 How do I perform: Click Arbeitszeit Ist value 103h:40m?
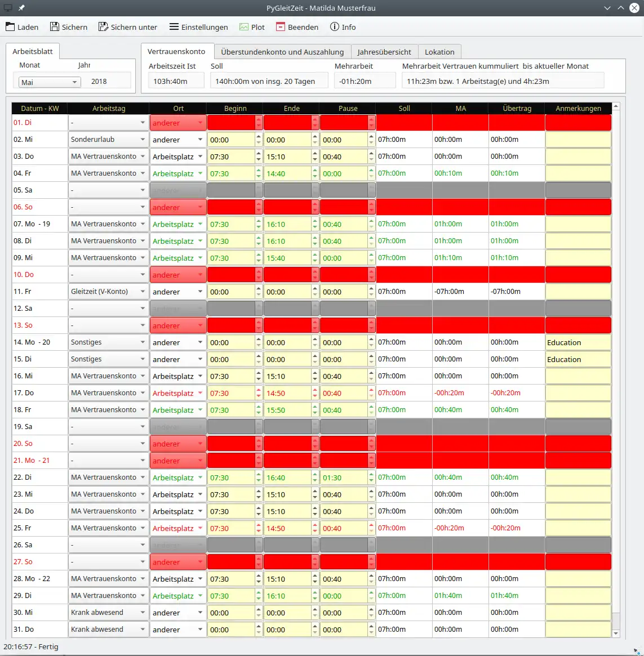click(x=176, y=81)
